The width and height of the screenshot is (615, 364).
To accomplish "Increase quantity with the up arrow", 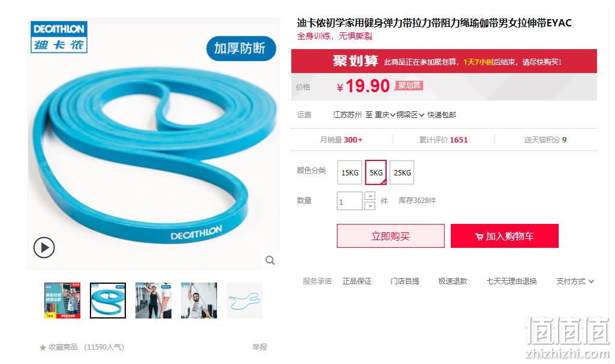I will point(370,196).
